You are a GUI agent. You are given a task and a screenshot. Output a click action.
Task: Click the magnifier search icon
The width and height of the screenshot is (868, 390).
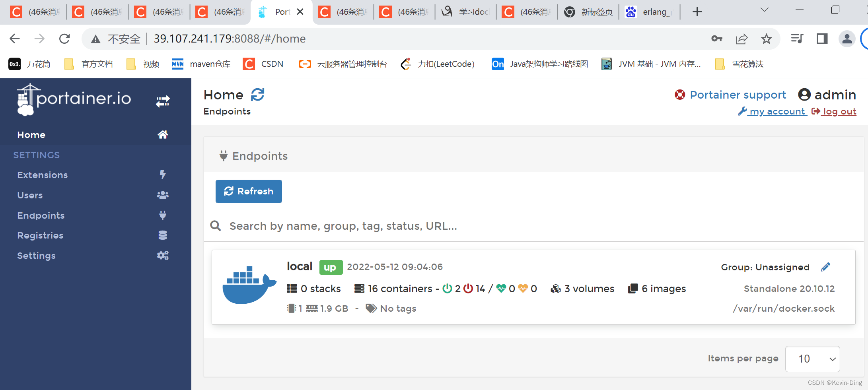(216, 226)
